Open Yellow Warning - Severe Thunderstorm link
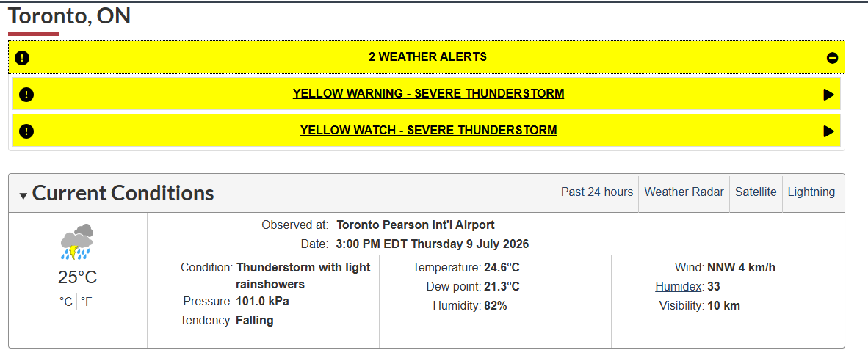Viewport: 868px width, 361px height. click(x=428, y=93)
